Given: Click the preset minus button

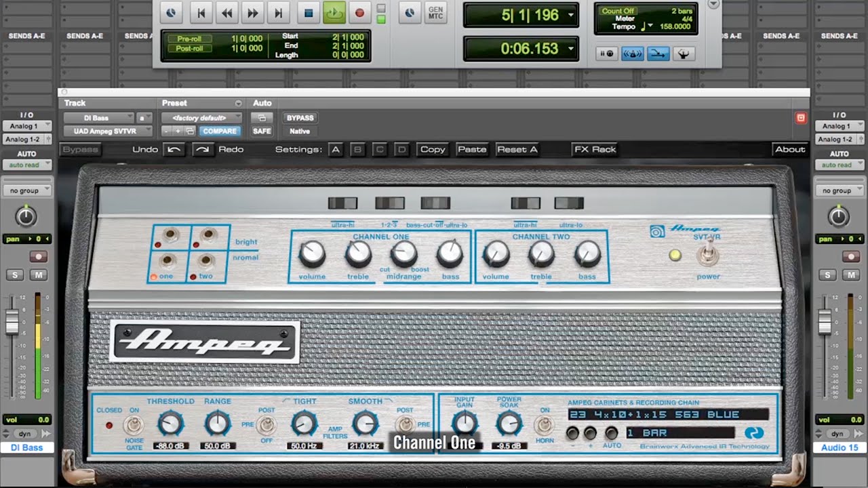Looking at the screenshot, I should (167, 131).
